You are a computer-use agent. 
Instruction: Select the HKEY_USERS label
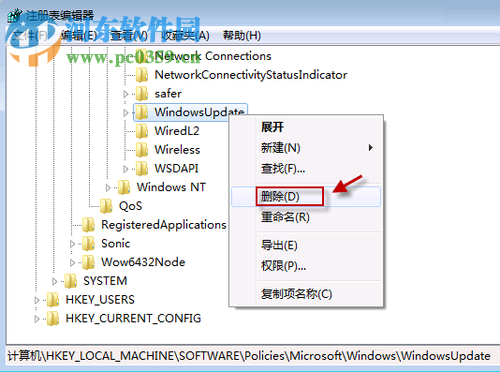[x=100, y=300]
